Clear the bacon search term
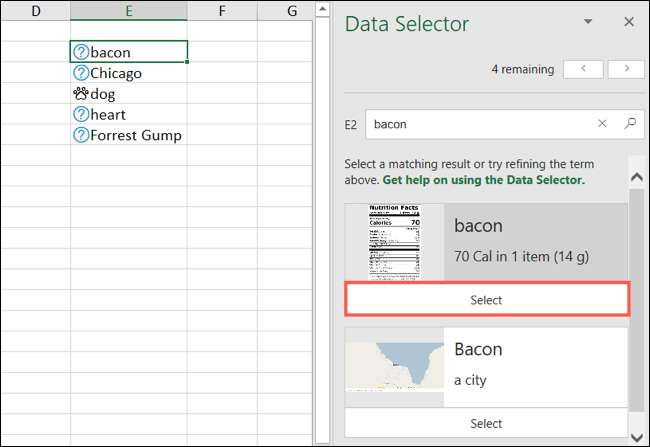The height and width of the screenshot is (447, 650). coord(602,124)
